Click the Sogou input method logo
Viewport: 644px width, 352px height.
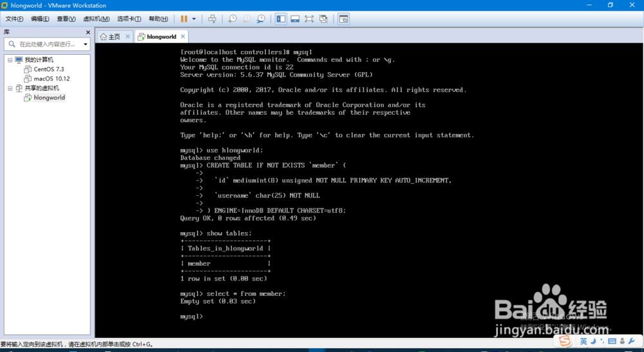pos(565,341)
